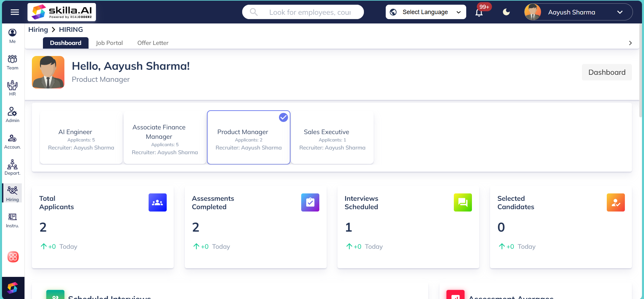Open the Admin sidebar section
The image size is (644, 299).
12,115
